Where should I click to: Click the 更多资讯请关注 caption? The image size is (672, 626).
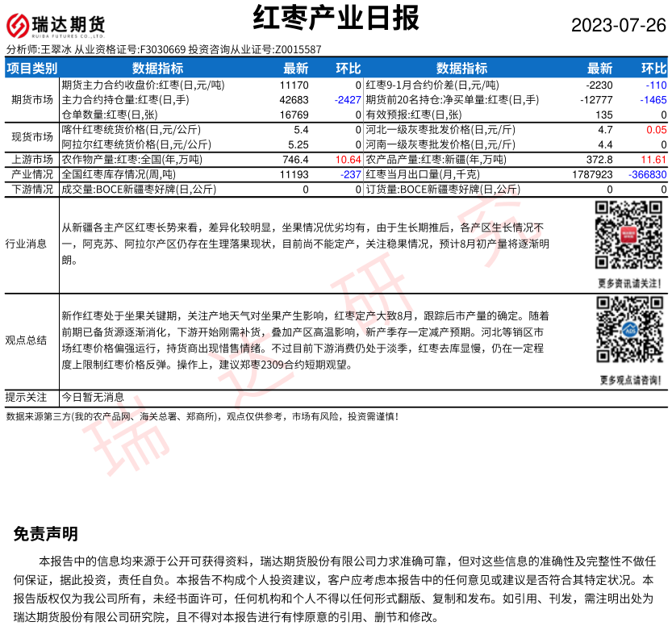tap(629, 283)
